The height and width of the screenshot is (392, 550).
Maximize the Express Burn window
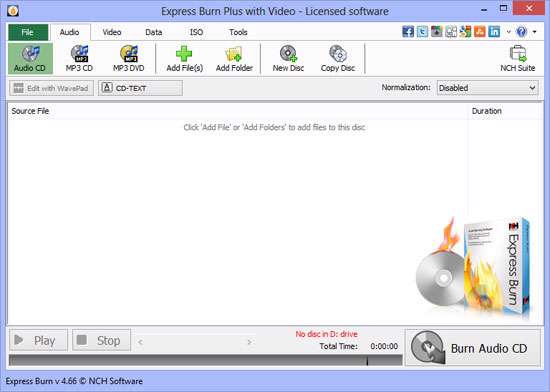click(x=503, y=9)
